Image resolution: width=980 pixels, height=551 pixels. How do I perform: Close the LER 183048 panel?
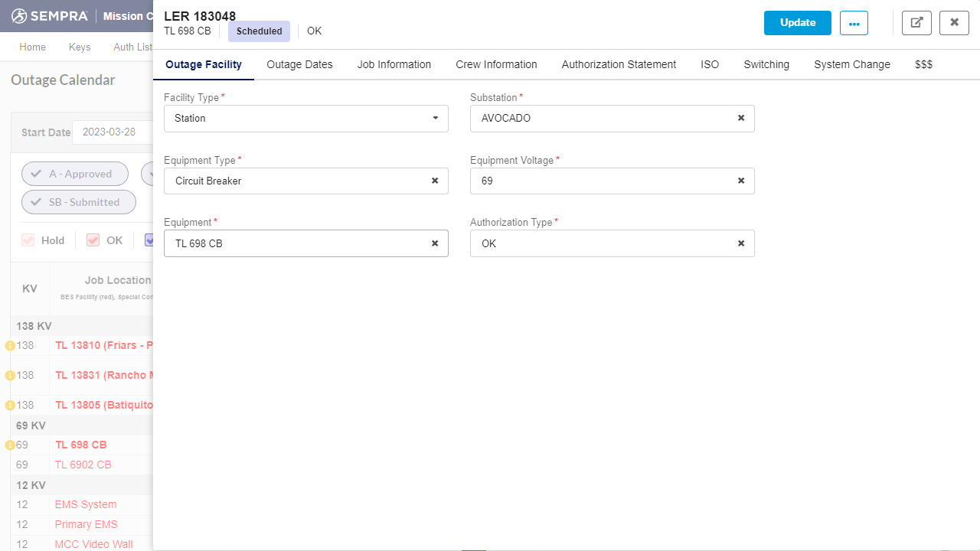[x=954, y=23]
